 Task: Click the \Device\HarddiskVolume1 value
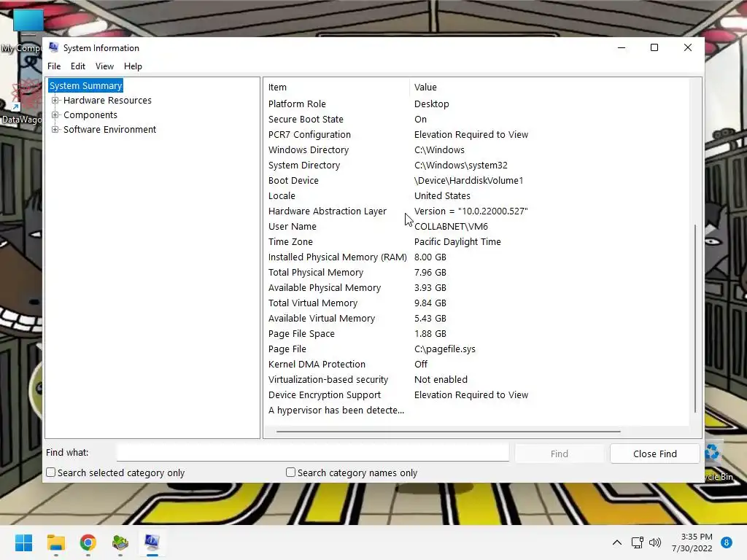pyautogui.click(x=468, y=181)
